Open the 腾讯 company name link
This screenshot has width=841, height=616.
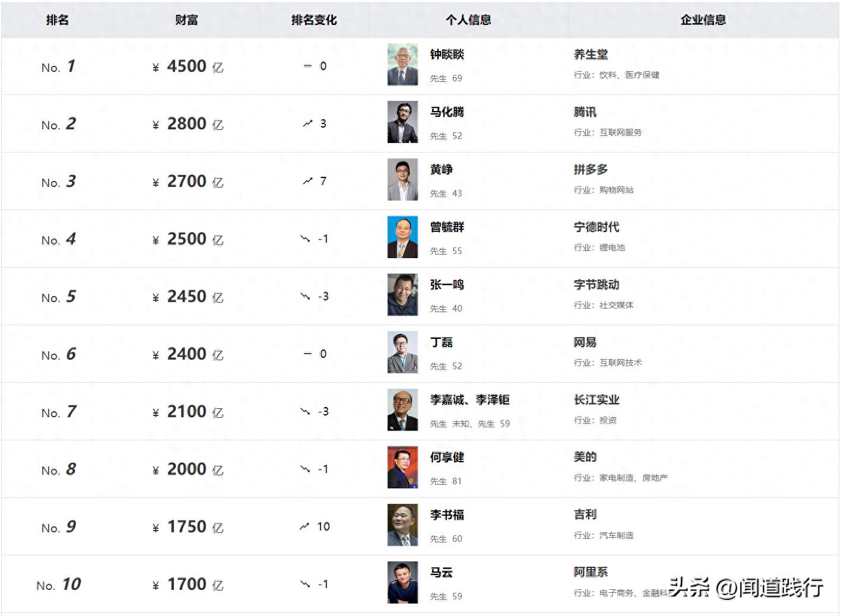(x=585, y=112)
